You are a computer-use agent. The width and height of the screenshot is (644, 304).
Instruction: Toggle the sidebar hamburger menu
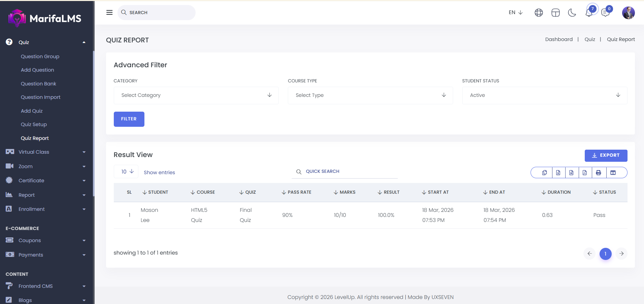109,12
